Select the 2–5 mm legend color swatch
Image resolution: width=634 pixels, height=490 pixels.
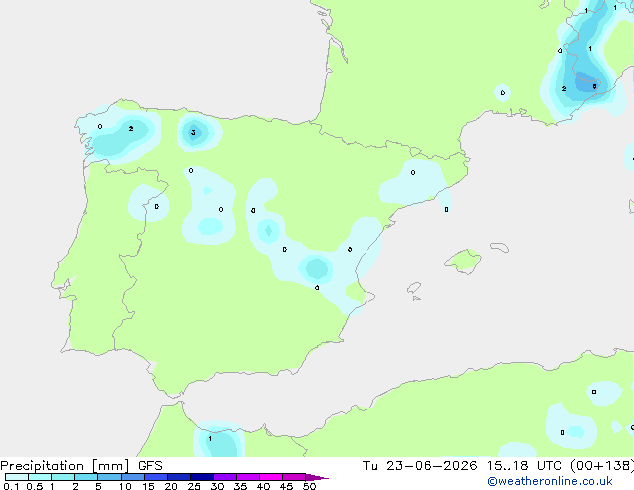[86, 477]
